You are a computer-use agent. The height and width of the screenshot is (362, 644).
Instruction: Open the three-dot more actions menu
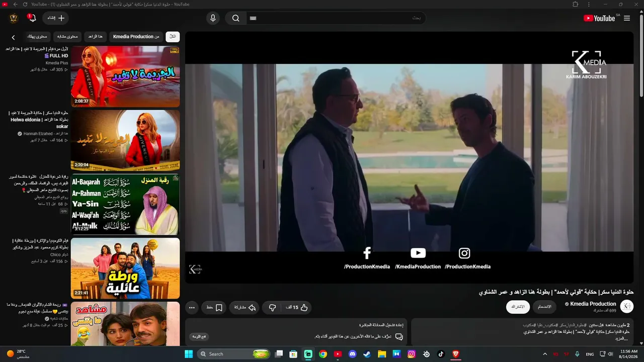tap(192, 307)
